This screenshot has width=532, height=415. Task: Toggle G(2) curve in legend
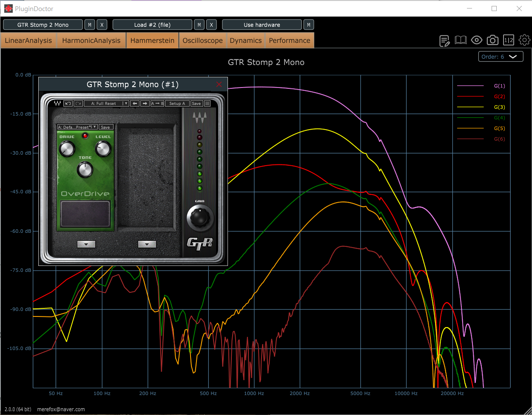tap(481, 96)
